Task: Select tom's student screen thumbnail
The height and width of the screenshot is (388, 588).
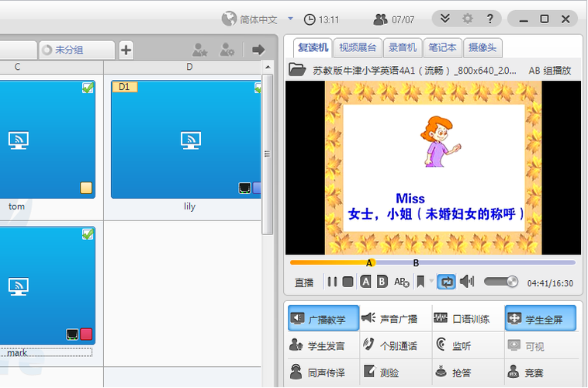Action: tap(47, 140)
